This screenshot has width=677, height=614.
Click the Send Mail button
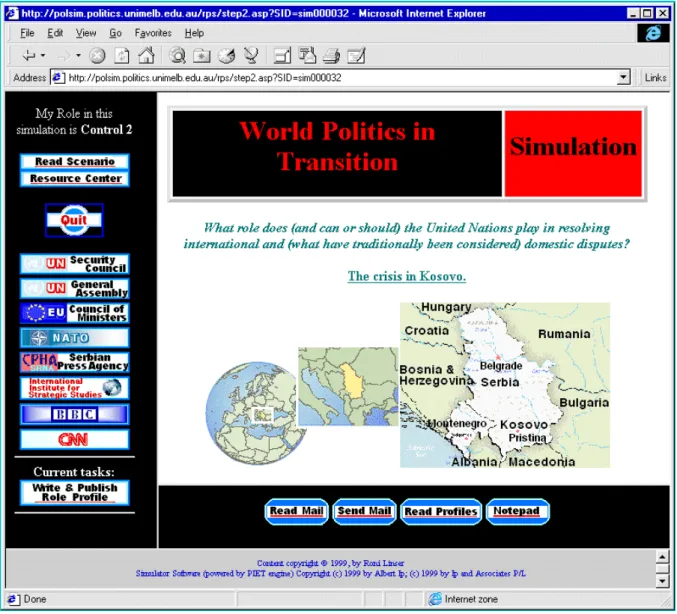364,512
